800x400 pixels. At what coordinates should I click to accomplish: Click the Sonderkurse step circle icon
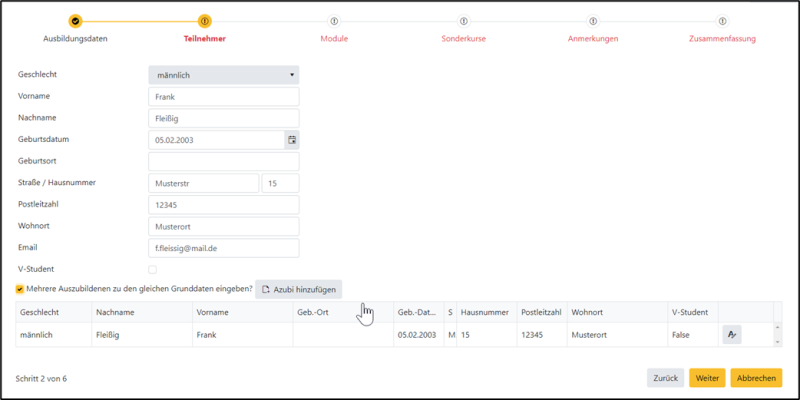[x=463, y=20]
